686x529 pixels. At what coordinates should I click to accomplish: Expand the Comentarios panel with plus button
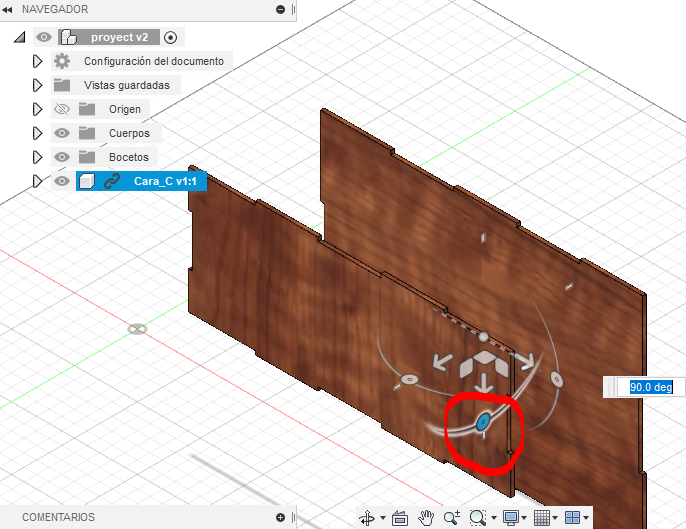click(x=280, y=517)
